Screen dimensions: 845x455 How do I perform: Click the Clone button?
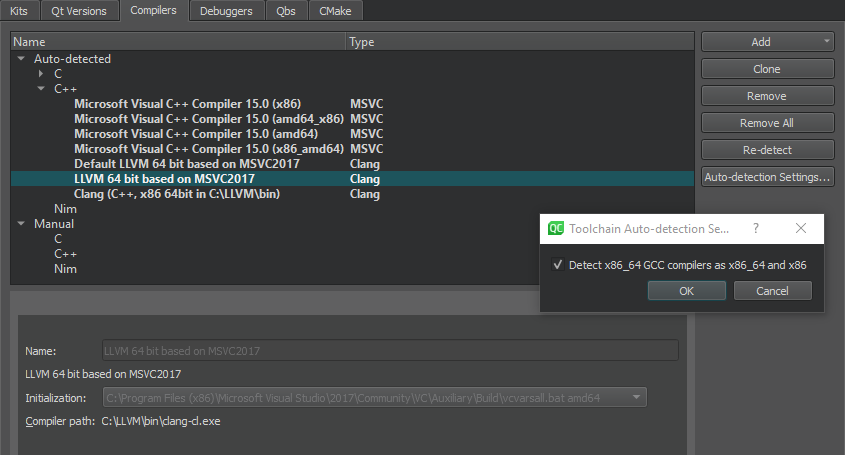coord(767,69)
